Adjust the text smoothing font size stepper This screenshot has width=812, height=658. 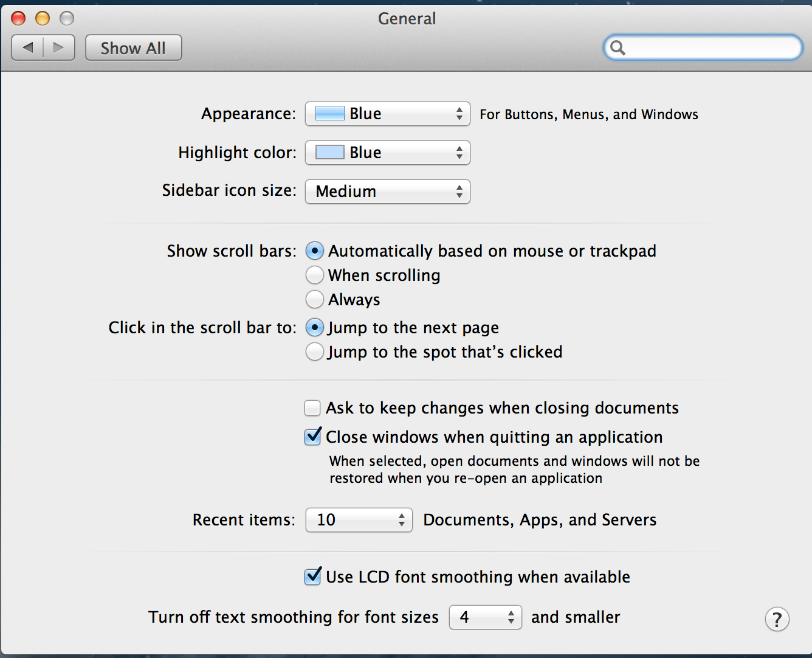point(512,617)
